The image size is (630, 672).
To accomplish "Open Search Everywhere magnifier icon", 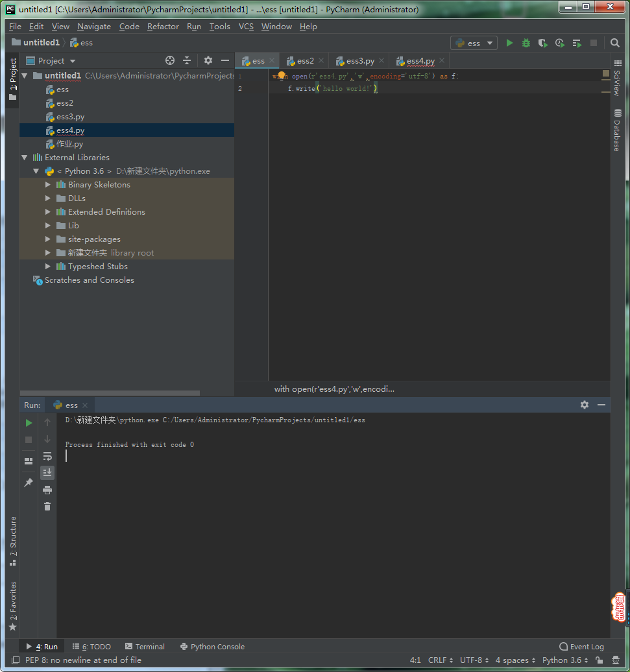I will coord(614,43).
